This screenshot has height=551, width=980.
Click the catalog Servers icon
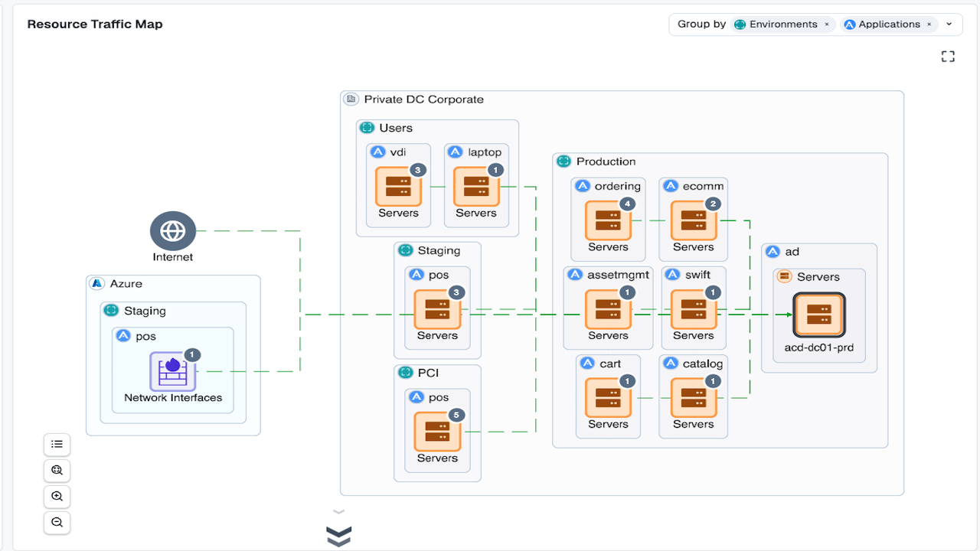[694, 398]
